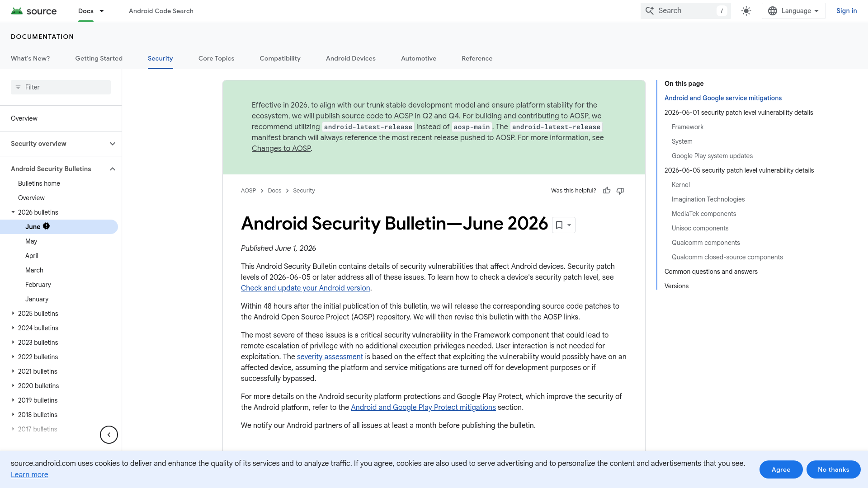Click Agree on the cookie banner
The width and height of the screenshot is (868, 488).
pos(781,469)
